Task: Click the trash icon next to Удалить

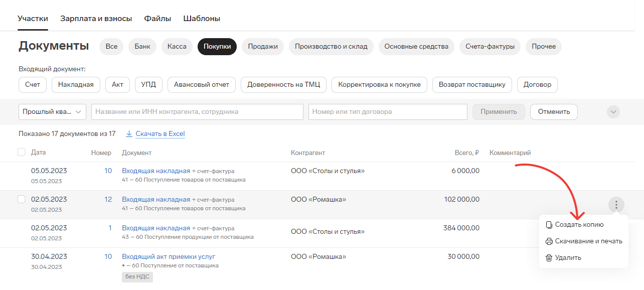Action: [x=549, y=258]
